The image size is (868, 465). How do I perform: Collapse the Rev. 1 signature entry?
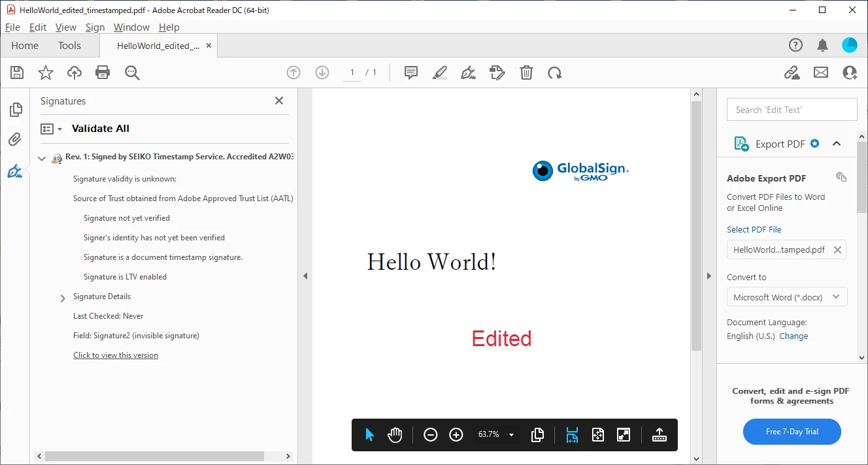tap(42, 158)
